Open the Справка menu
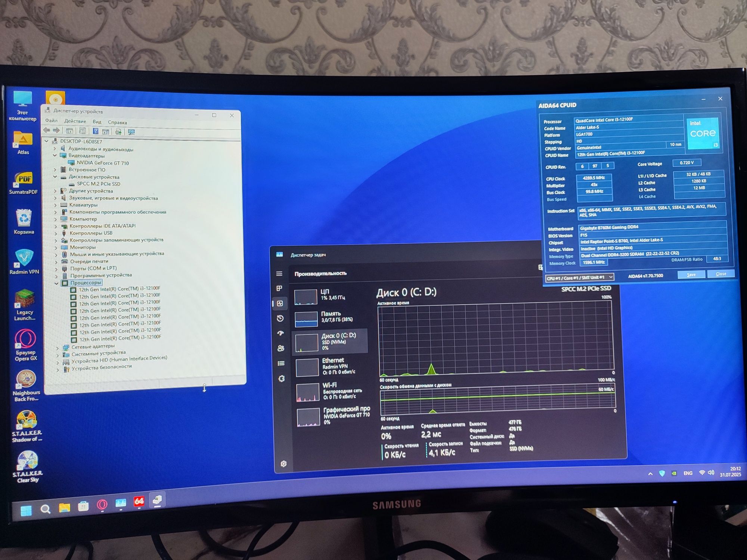This screenshot has height=560, width=747. [x=117, y=122]
